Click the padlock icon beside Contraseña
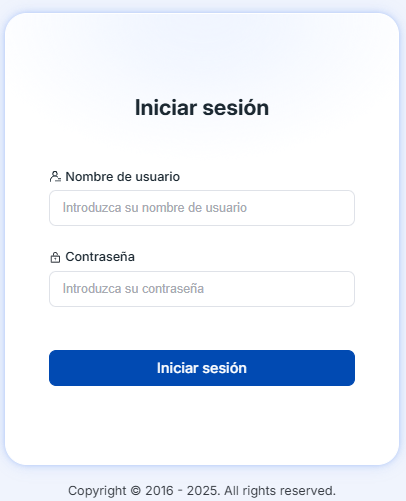This screenshot has height=501, width=406. (55, 257)
